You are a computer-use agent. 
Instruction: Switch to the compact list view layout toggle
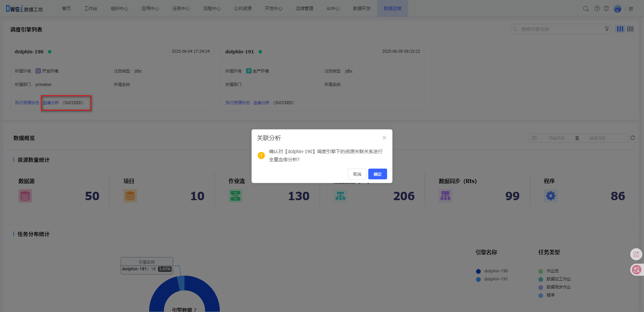pos(630,29)
